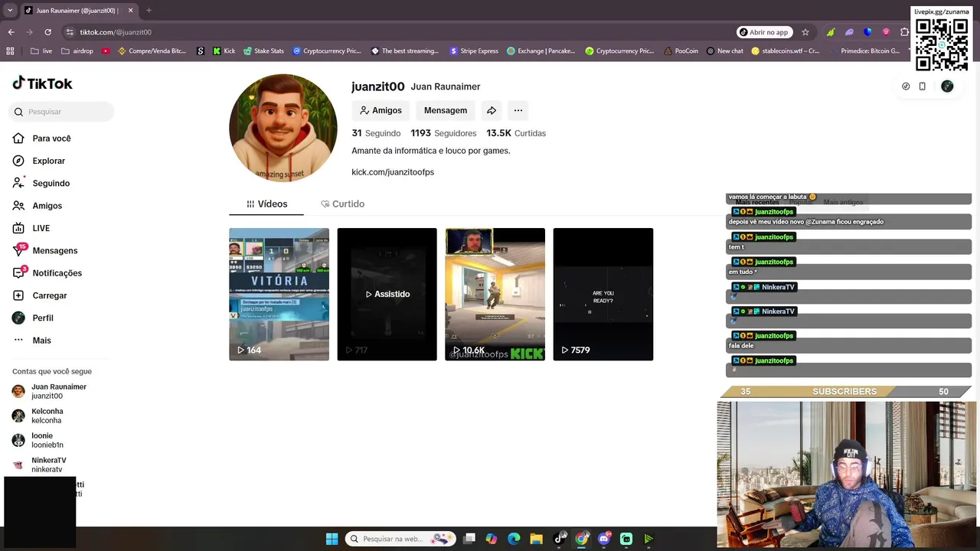Open Seguindo in sidebar

[41, 184]
